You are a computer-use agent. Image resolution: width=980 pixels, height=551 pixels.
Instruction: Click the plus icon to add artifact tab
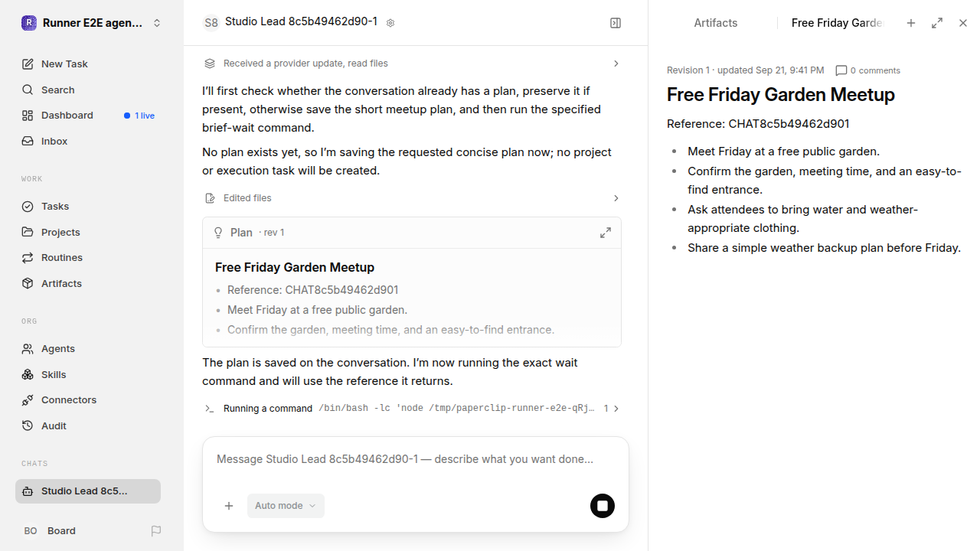(911, 23)
